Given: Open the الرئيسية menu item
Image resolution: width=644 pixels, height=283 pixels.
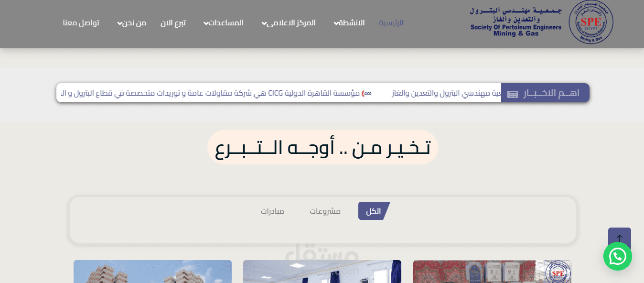Looking at the screenshot, I should 391,22.
